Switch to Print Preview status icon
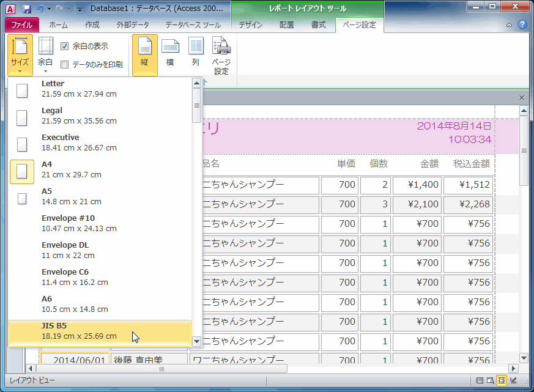The image size is (534, 392). point(491,380)
